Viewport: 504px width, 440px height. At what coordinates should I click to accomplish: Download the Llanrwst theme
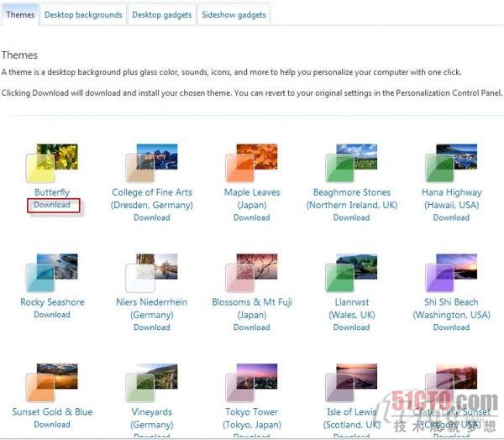coord(352,327)
